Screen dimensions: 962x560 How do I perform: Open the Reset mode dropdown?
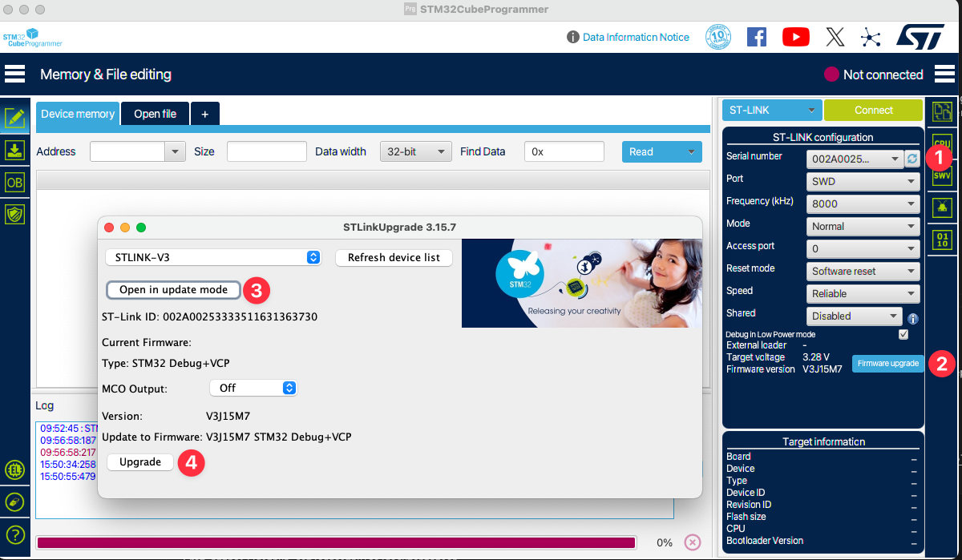[863, 271]
